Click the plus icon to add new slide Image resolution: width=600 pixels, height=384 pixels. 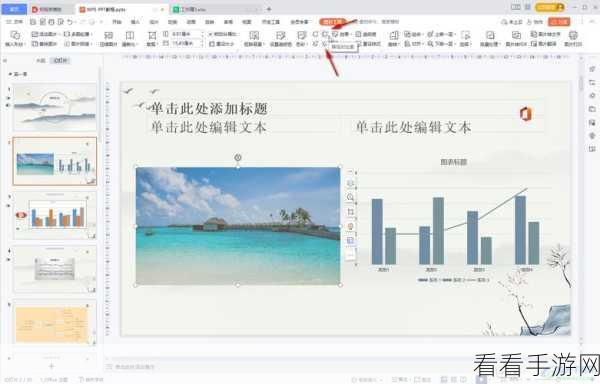tap(52, 366)
